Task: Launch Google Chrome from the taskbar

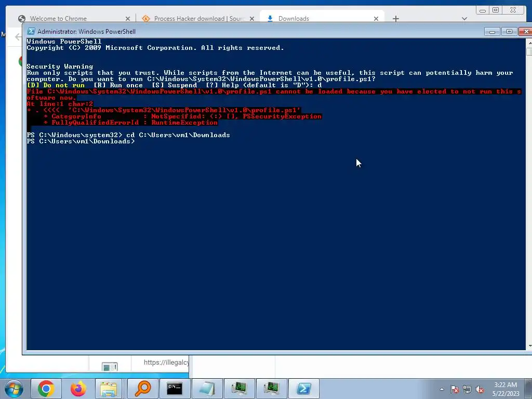Action: point(46,389)
